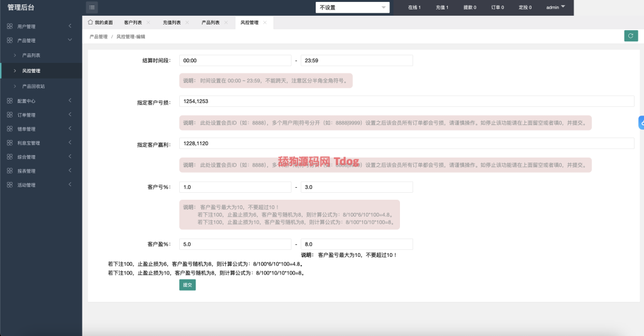Image resolution: width=644 pixels, height=336 pixels.
Task: Expand the 订单管理 sidebar menu
Action: (x=70, y=115)
